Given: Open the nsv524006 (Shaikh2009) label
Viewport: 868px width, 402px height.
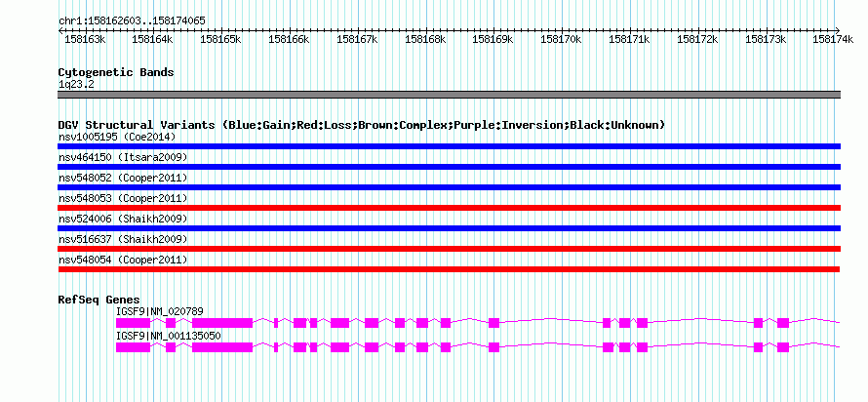Looking at the screenshot, I should [123, 219].
